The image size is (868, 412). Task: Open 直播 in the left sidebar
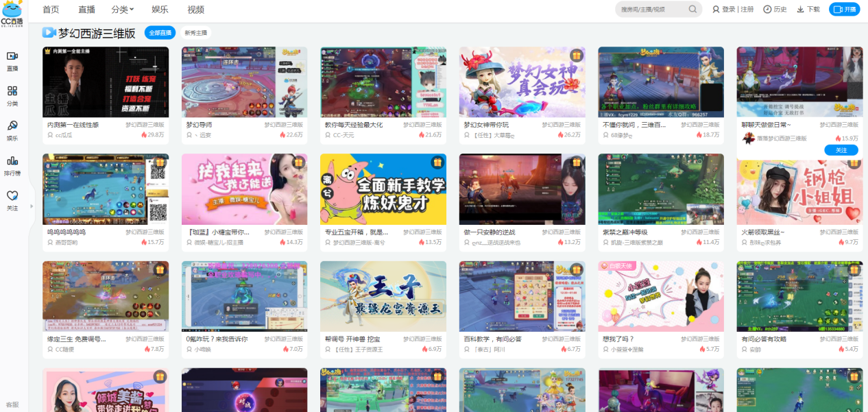(12, 60)
